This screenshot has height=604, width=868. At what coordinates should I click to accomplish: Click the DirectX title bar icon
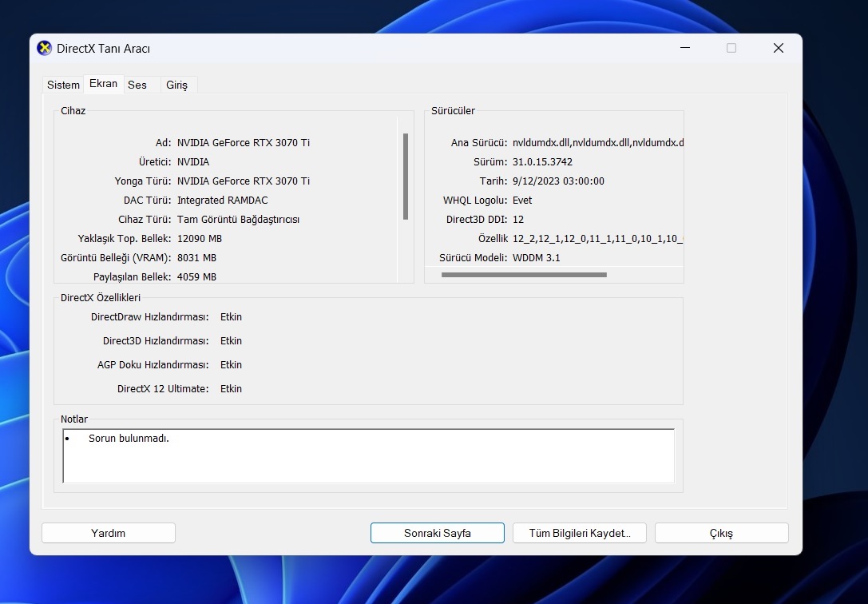point(44,48)
